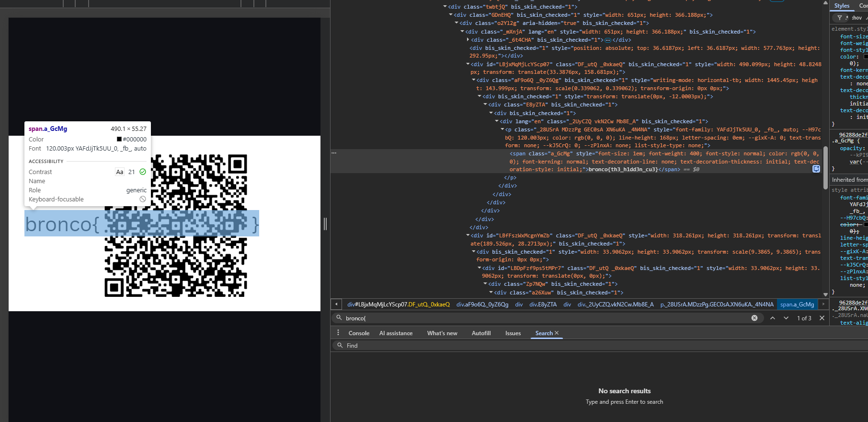Collapse the div.aF9o6Q node

tap(474, 80)
